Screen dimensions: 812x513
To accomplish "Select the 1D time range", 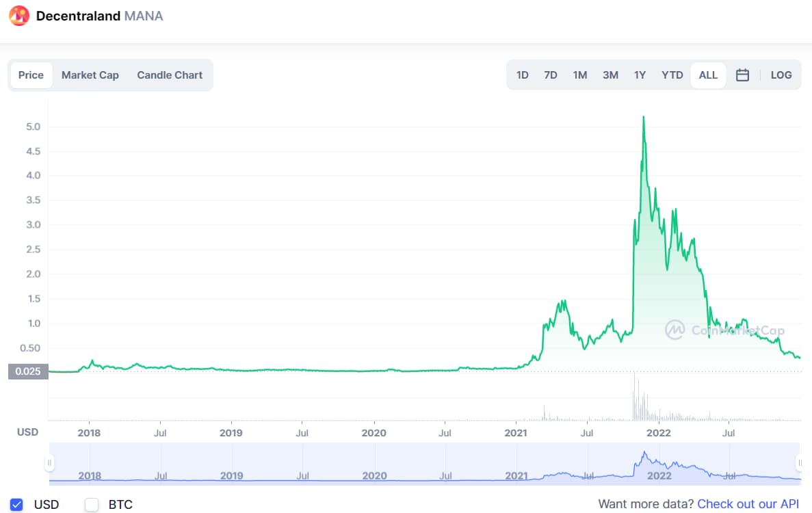I will pyautogui.click(x=523, y=75).
